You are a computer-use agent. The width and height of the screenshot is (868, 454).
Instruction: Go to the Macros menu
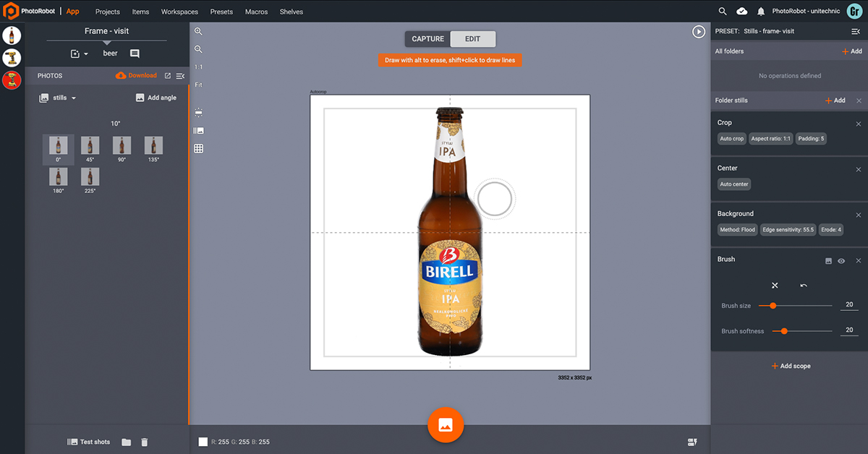pyautogui.click(x=256, y=12)
